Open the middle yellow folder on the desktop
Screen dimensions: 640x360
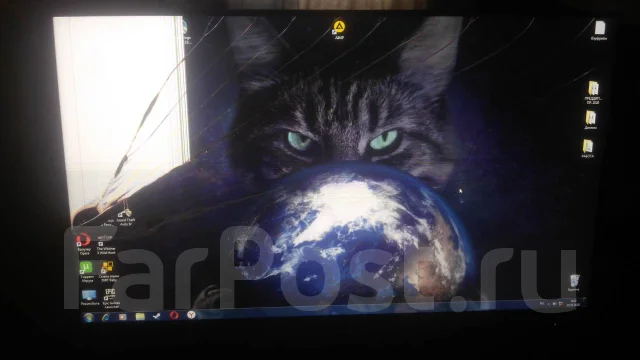click(x=591, y=120)
